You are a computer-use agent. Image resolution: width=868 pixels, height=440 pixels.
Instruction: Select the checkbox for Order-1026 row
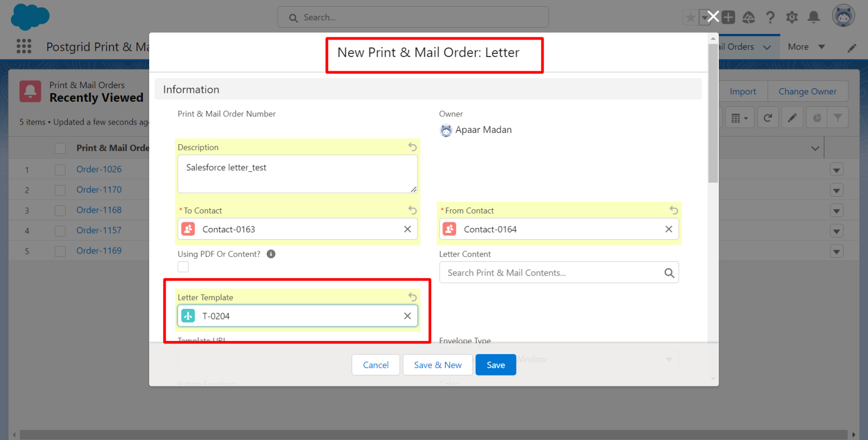60,170
